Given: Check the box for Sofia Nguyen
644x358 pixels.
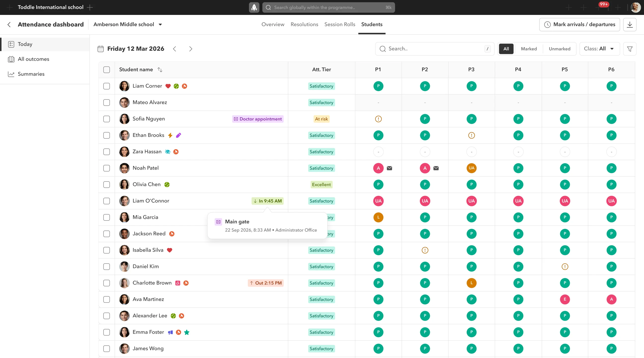Looking at the screenshot, I should coord(107,119).
